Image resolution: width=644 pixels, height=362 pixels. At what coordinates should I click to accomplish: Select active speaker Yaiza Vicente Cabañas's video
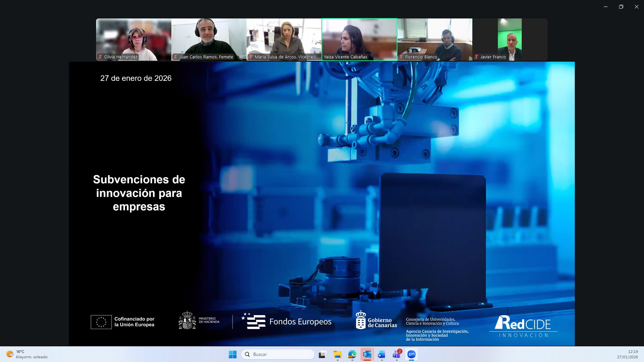[x=359, y=39]
